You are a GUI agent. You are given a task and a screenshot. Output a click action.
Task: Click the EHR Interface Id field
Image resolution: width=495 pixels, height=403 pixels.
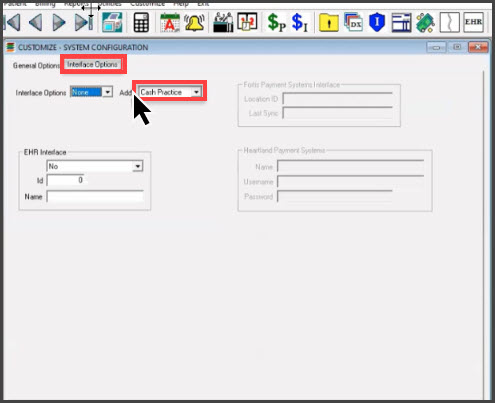[x=66, y=180]
